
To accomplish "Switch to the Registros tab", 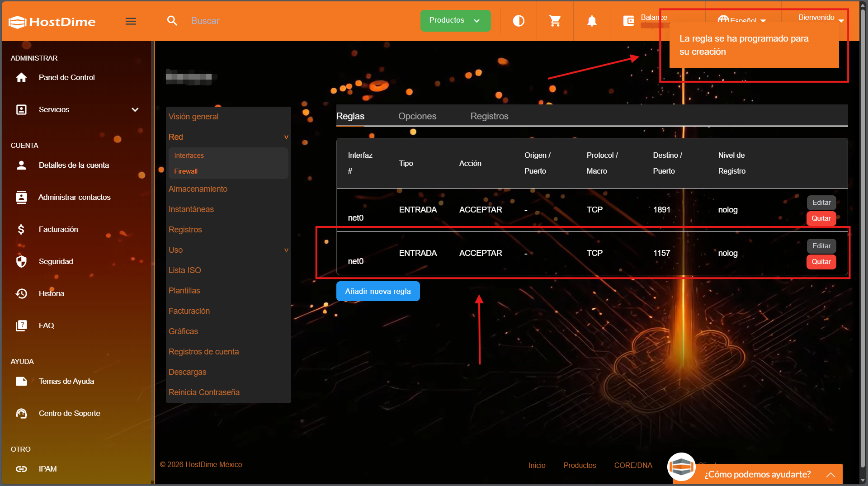I will 489,116.
